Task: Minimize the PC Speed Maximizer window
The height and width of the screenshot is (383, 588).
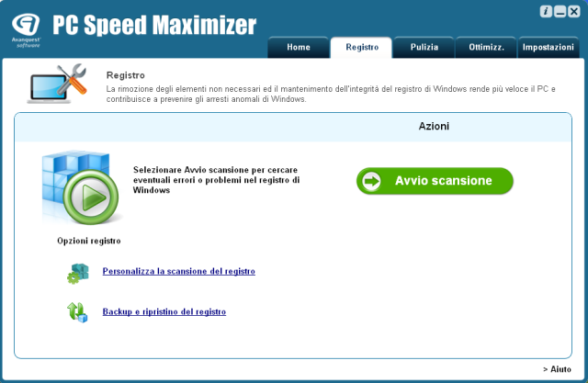Action: point(560,12)
